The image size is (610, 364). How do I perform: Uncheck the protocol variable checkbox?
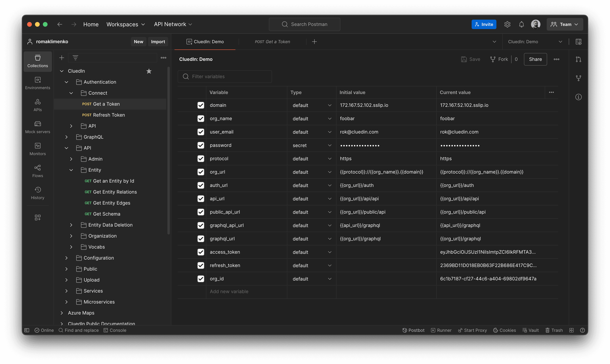[201, 159]
